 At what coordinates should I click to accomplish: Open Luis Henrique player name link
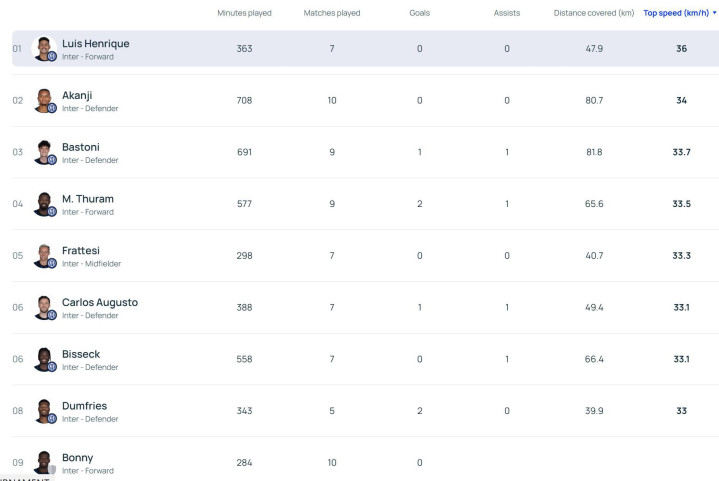tap(95, 43)
